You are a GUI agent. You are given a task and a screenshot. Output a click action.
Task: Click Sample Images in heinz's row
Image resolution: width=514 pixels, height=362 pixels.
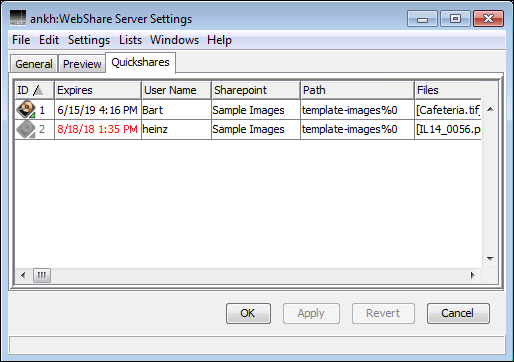click(x=248, y=129)
